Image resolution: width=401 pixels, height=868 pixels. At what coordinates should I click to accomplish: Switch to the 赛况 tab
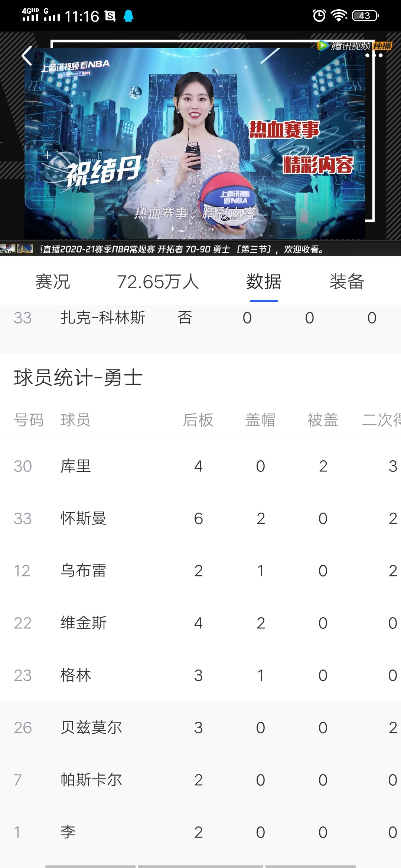pos(53,282)
